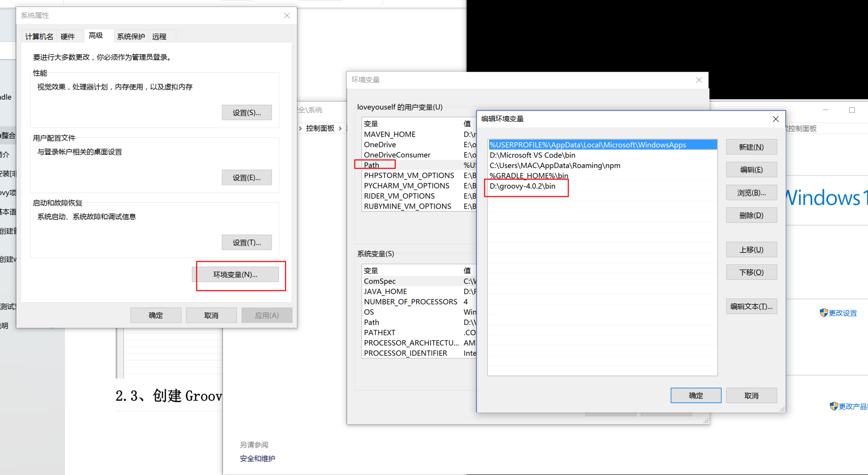This screenshot has height=475, width=868.
Task: Close the 系统属性 window
Action: point(287,16)
